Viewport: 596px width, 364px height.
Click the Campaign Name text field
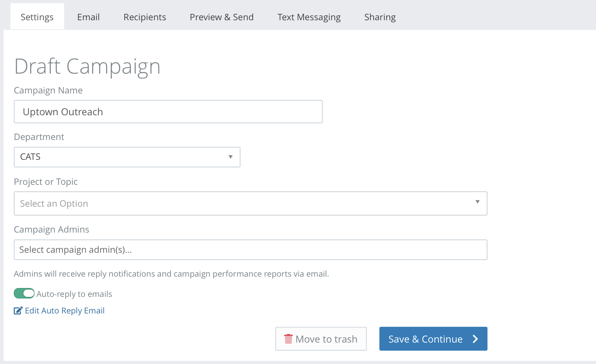coord(168,112)
